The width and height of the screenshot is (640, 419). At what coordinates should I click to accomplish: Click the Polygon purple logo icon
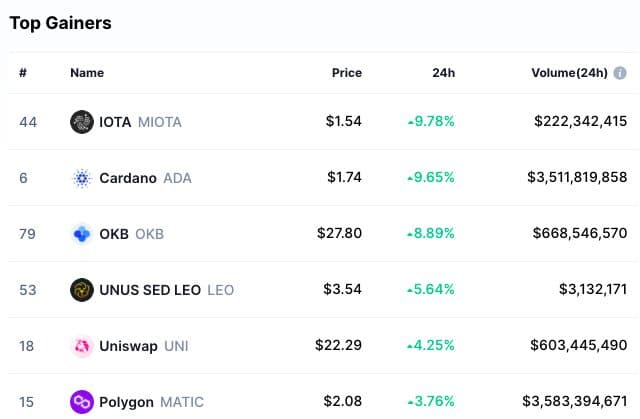click(81, 402)
